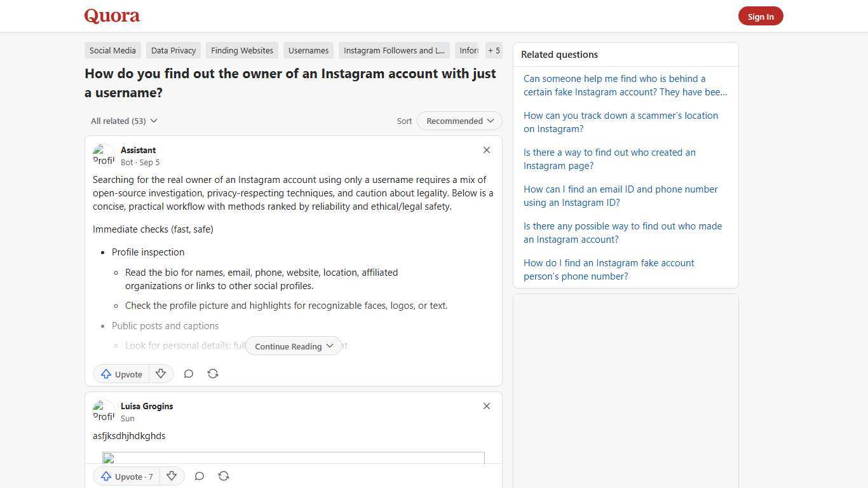Show the 5 hidden topic tags

tap(494, 50)
